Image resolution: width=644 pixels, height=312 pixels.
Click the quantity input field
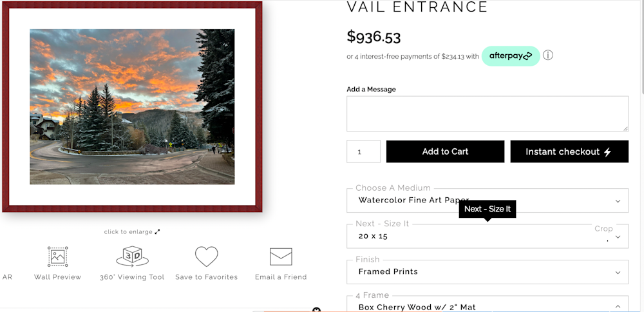tap(363, 151)
